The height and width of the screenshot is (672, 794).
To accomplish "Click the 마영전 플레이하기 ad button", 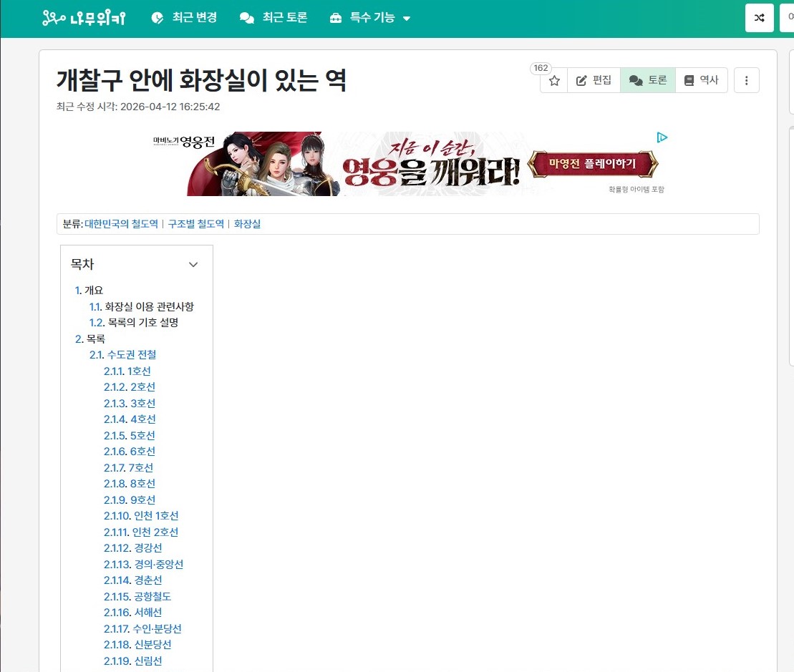I will pos(593,163).
